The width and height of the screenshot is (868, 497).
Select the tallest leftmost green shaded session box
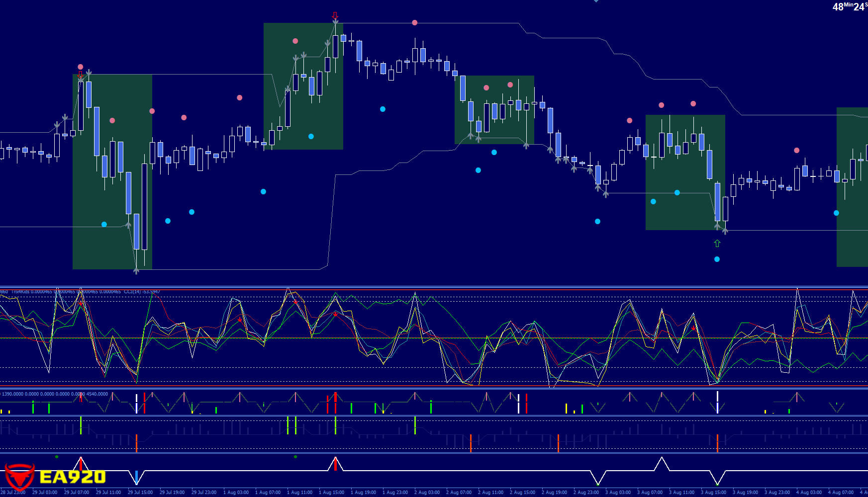112,171
